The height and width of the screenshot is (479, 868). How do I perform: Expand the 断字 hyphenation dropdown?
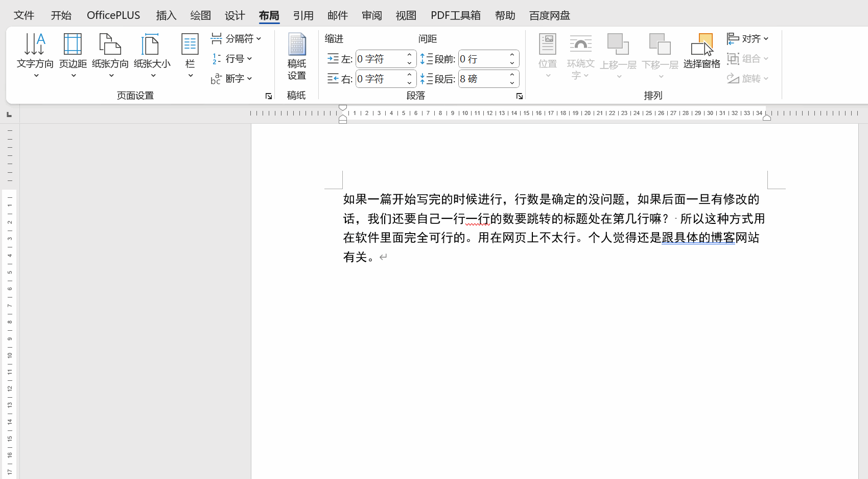point(232,79)
